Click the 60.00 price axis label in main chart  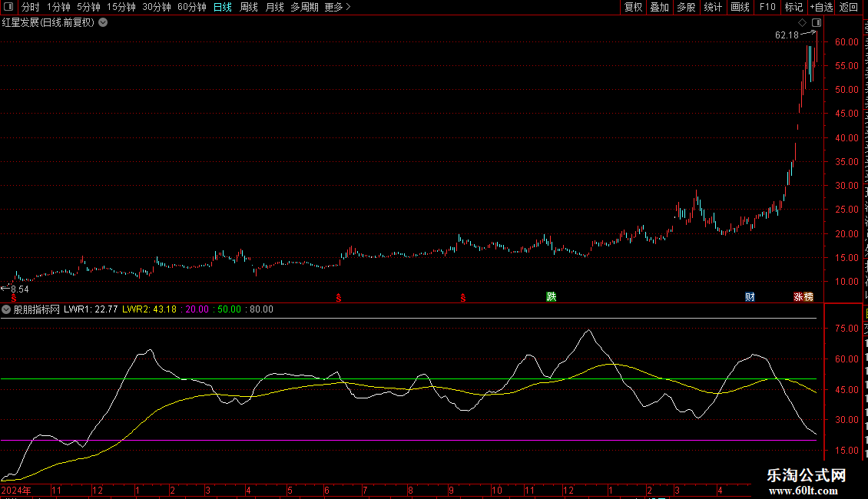pyautogui.click(x=846, y=42)
